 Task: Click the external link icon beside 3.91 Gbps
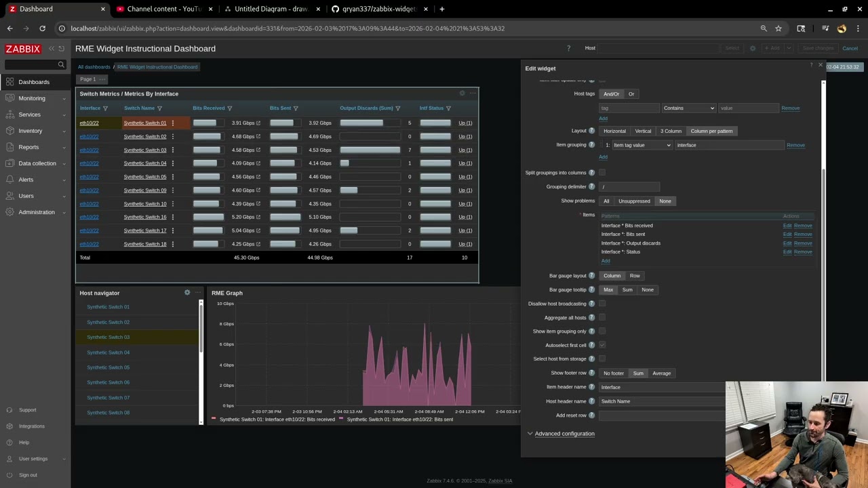click(258, 123)
